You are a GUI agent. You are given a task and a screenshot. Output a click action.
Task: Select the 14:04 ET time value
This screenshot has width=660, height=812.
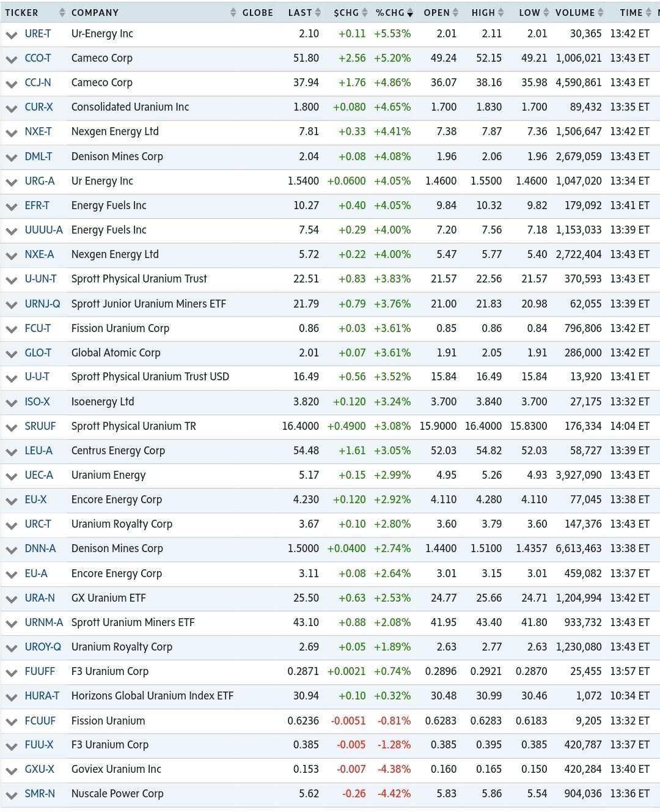pos(629,426)
